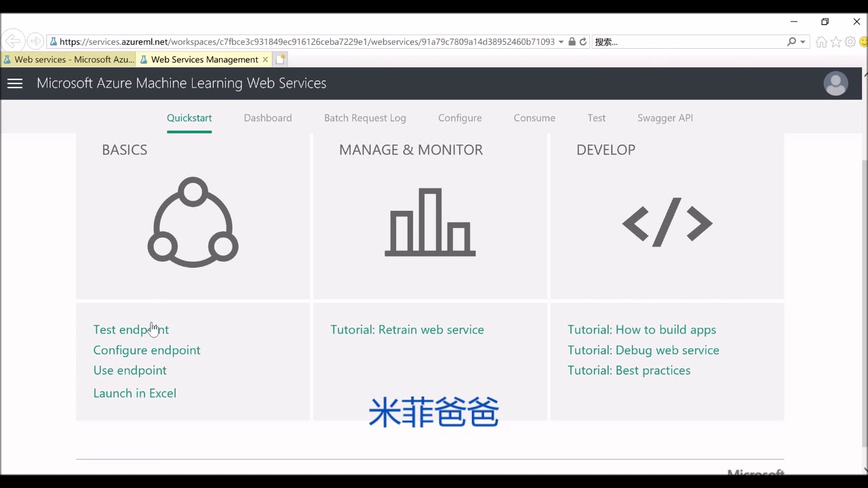Open browser settings gear icon
This screenshot has width=868, height=488.
[x=850, y=42]
